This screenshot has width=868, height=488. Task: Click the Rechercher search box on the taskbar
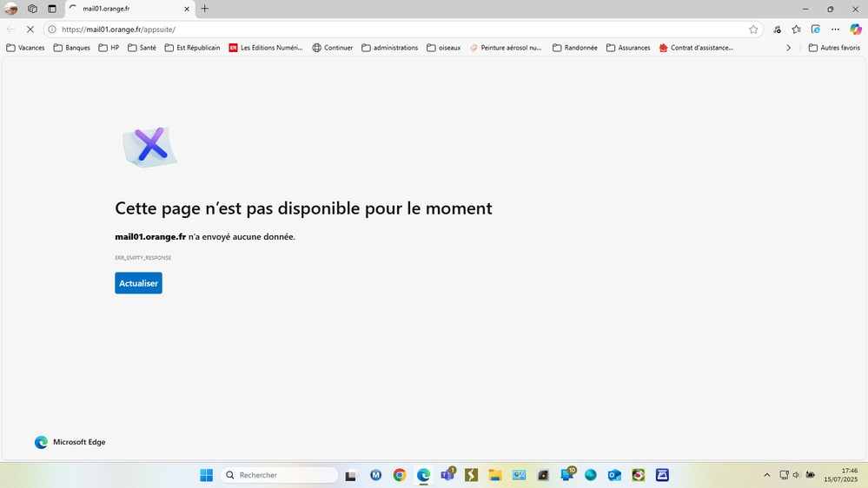click(x=280, y=475)
